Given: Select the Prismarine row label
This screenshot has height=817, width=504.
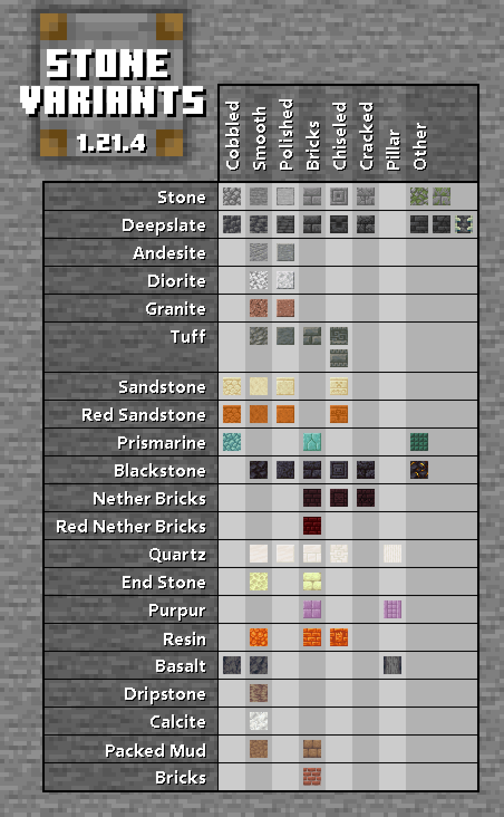Looking at the screenshot, I should pyautogui.click(x=162, y=443).
